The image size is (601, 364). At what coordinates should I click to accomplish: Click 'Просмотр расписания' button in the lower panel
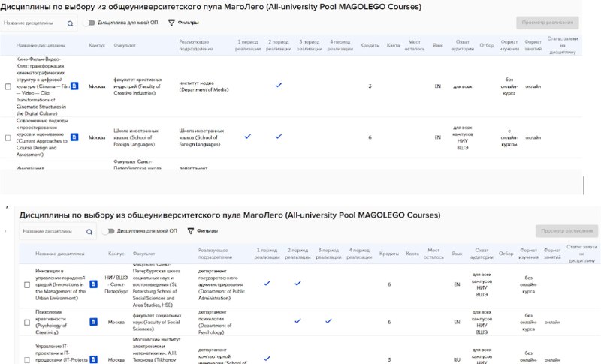coord(566,231)
